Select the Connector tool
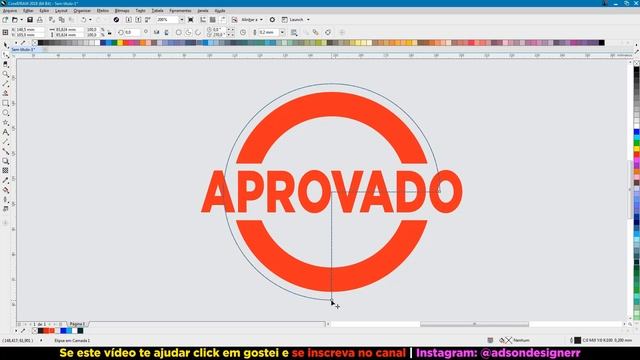 click(x=6, y=151)
